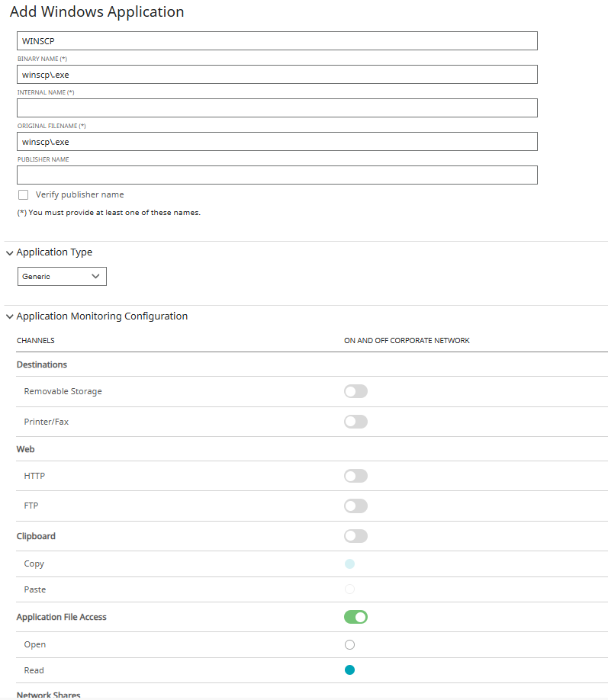
Task: Edit the Original Filename field
Action: [x=277, y=141]
